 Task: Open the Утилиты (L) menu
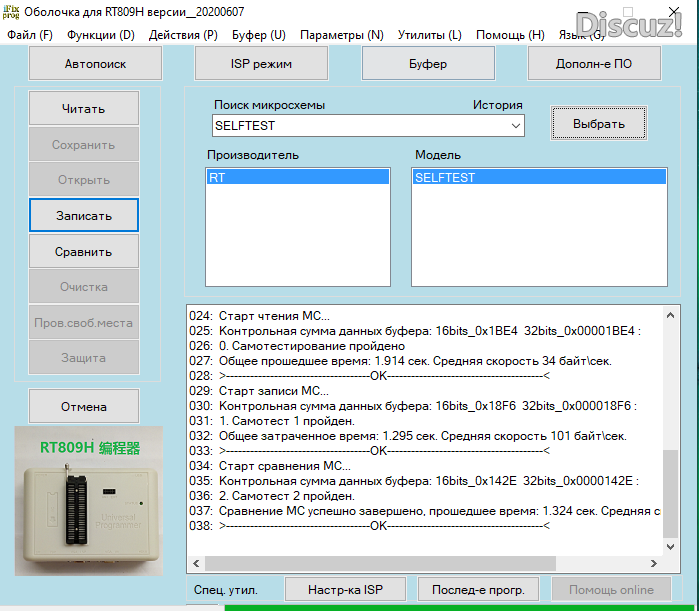coord(429,35)
